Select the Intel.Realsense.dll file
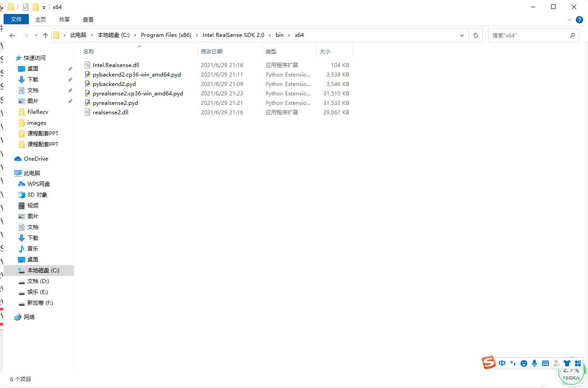This screenshot has height=388, width=588. pos(116,65)
